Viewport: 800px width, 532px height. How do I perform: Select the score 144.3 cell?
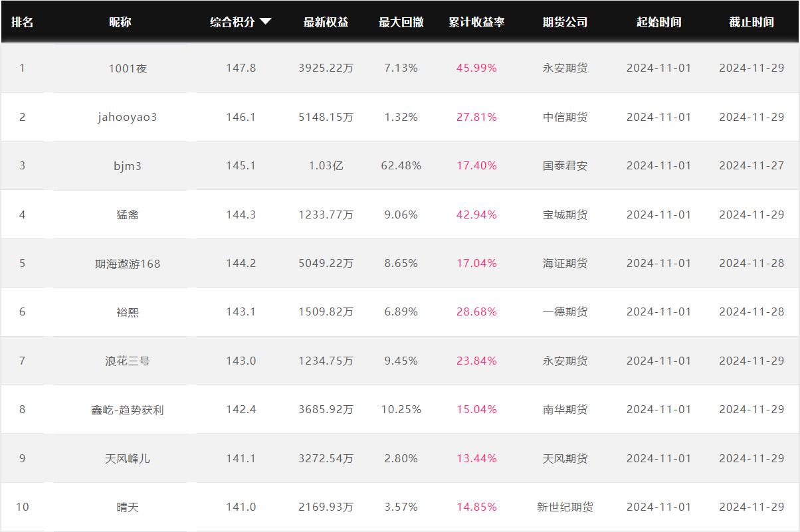pos(241,215)
